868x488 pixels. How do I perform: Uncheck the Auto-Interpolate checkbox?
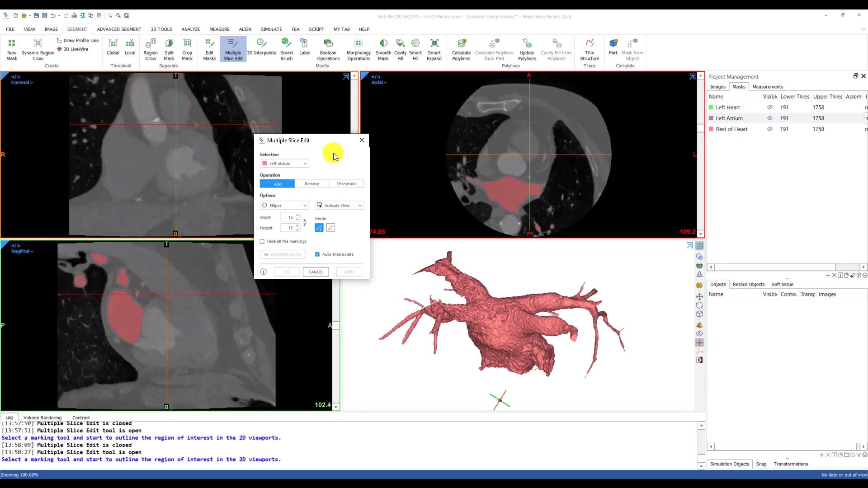[x=317, y=254]
